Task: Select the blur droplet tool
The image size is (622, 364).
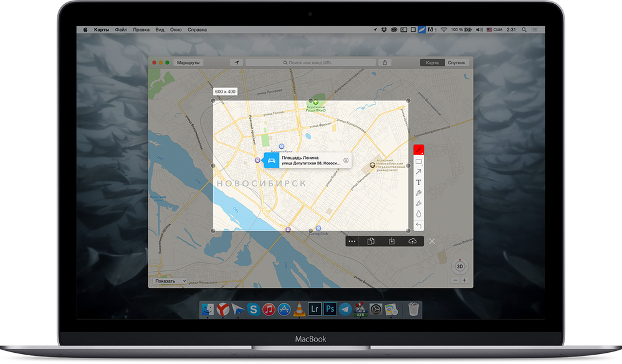Action: pos(419,214)
